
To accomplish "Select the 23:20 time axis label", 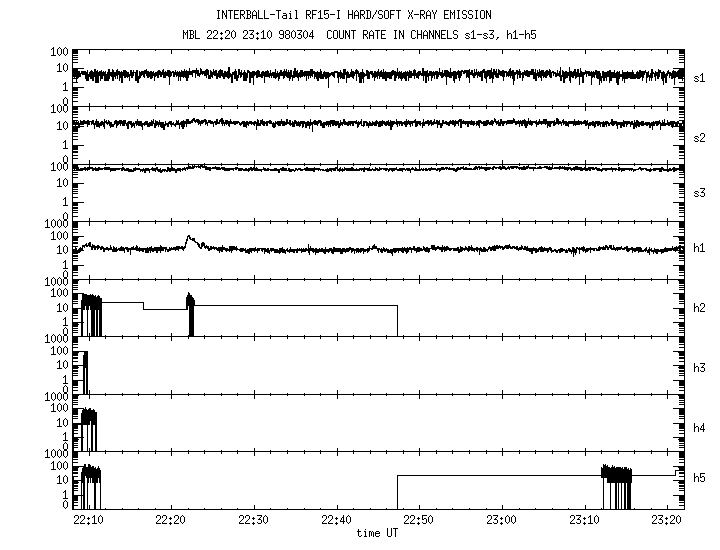I will [x=666, y=521].
